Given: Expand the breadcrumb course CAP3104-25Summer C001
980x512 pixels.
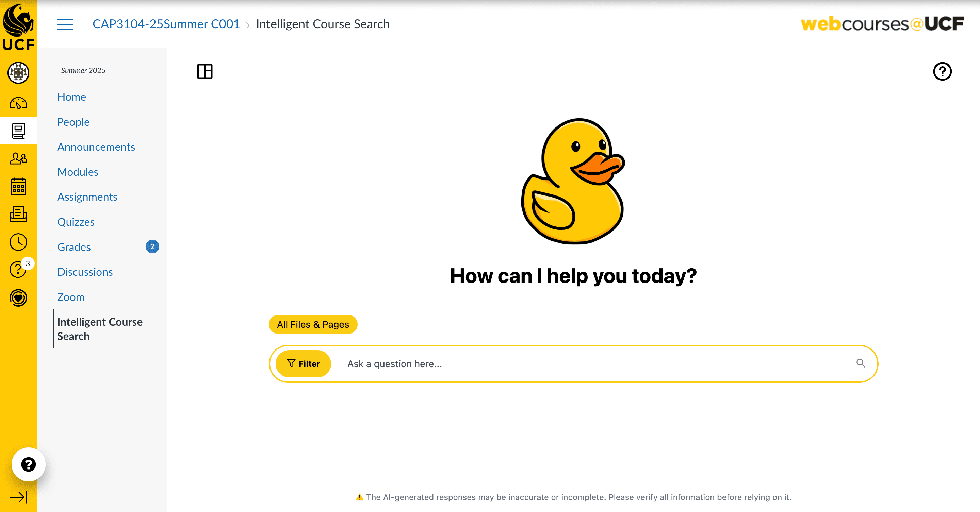Looking at the screenshot, I should point(166,23).
